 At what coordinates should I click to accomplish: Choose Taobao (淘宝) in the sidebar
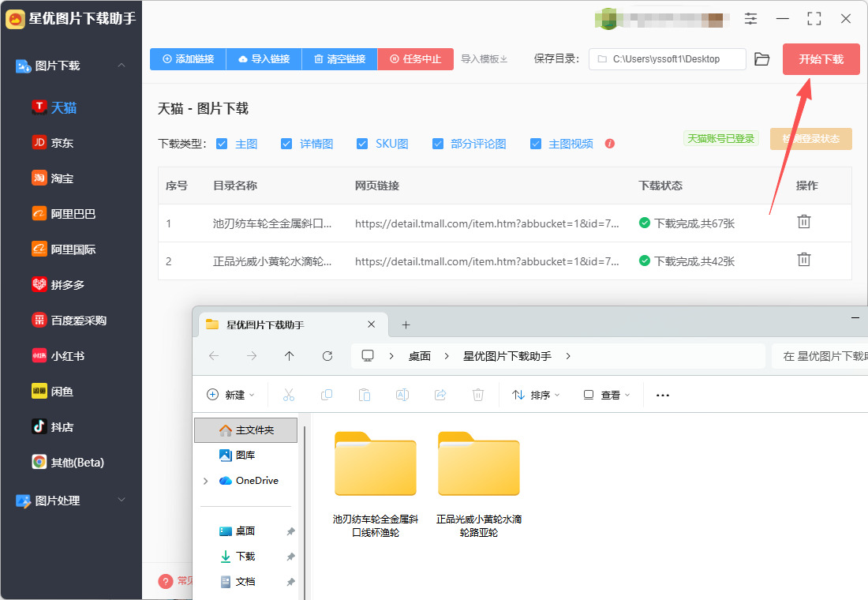pyautogui.click(x=53, y=178)
